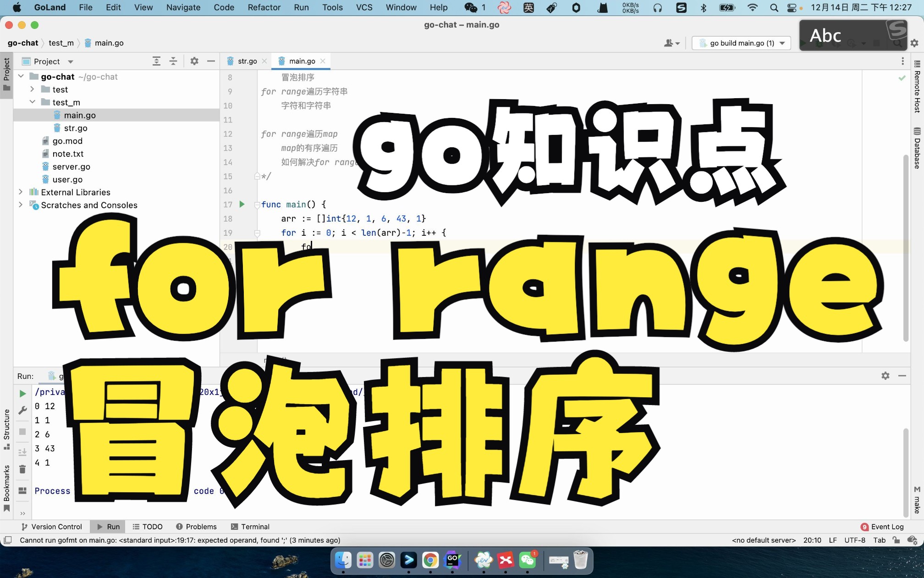
Task: Rerun the program in the Run panel
Action: coord(22,393)
